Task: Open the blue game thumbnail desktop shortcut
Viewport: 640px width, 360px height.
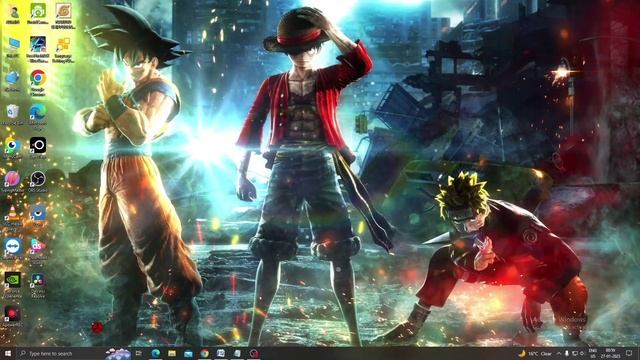Action: click(x=38, y=49)
